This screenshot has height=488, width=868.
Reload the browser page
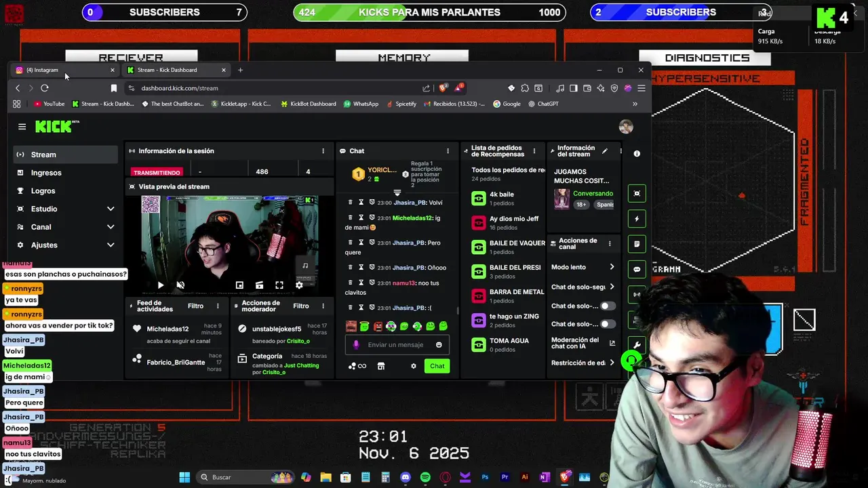(45, 88)
